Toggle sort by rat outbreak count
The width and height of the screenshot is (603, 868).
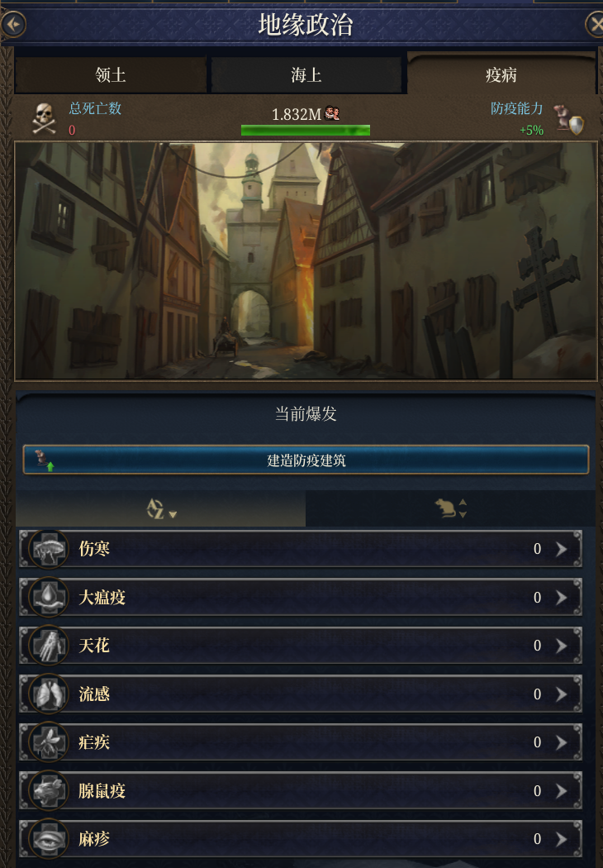[x=450, y=508]
